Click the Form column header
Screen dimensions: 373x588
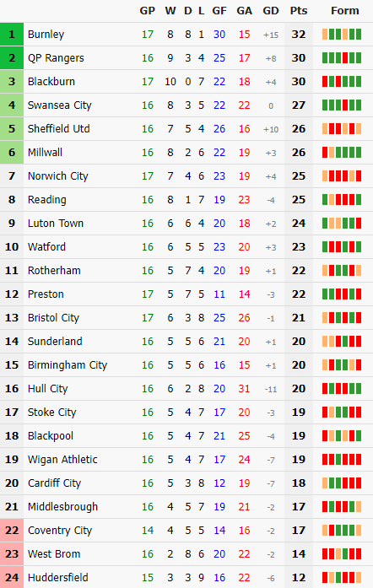[344, 10]
